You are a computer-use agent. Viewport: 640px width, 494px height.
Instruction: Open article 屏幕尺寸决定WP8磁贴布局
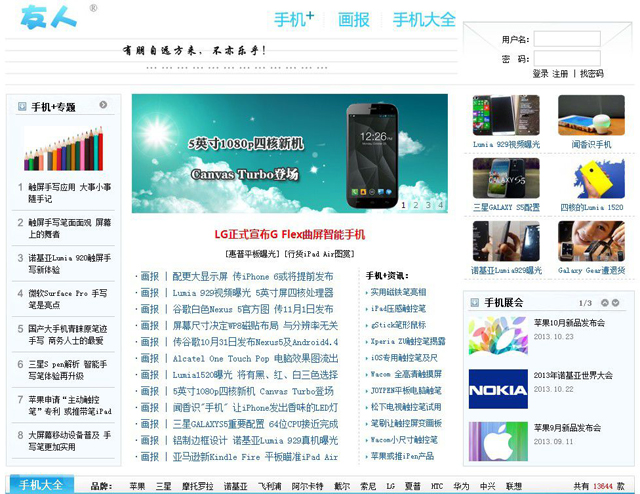(255, 326)
